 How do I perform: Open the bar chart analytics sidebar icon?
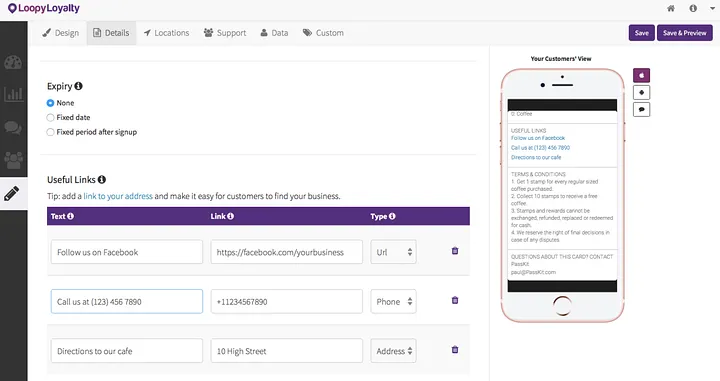(x=13, y=94)
